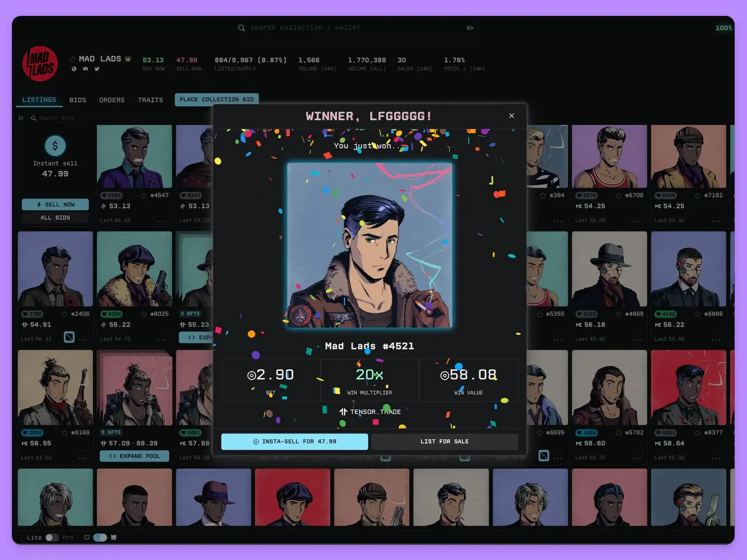Favorite NFT #4647 with its star
The width and height of the screenshot is (747, 560).
tap(144, 195)
